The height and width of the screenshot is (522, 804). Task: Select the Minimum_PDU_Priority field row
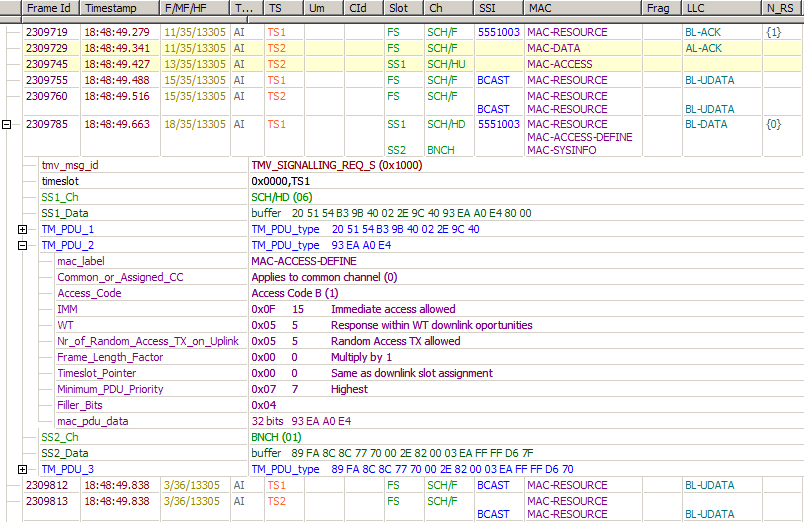[x=110, y=389]
